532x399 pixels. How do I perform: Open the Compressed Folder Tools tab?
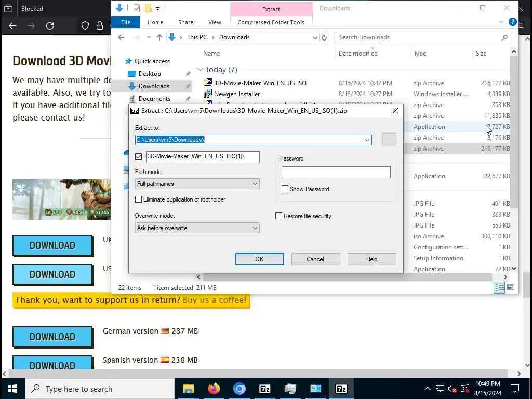coord(271,22)
